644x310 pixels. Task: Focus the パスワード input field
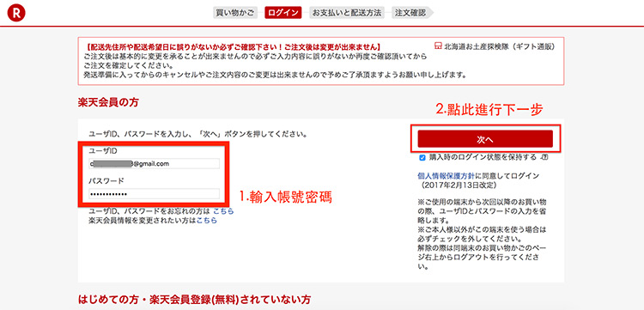(154, 194)
